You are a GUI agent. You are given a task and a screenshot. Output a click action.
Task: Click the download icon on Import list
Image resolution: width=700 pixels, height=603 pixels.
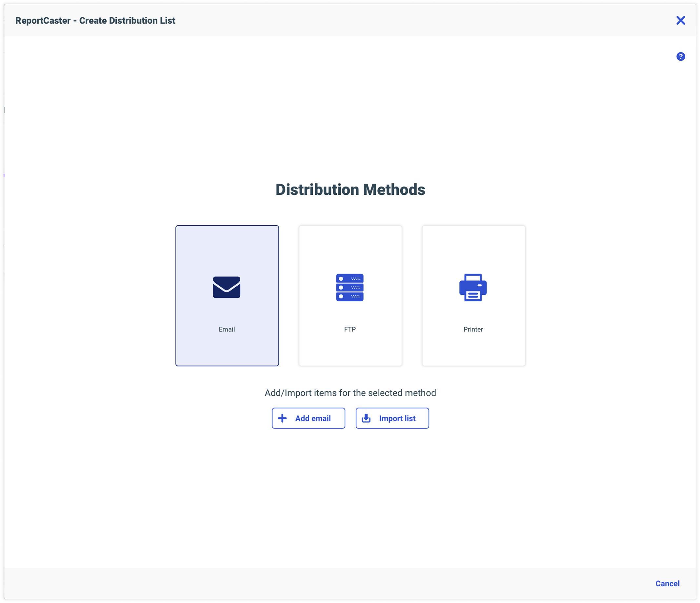[x=366, y=418]
